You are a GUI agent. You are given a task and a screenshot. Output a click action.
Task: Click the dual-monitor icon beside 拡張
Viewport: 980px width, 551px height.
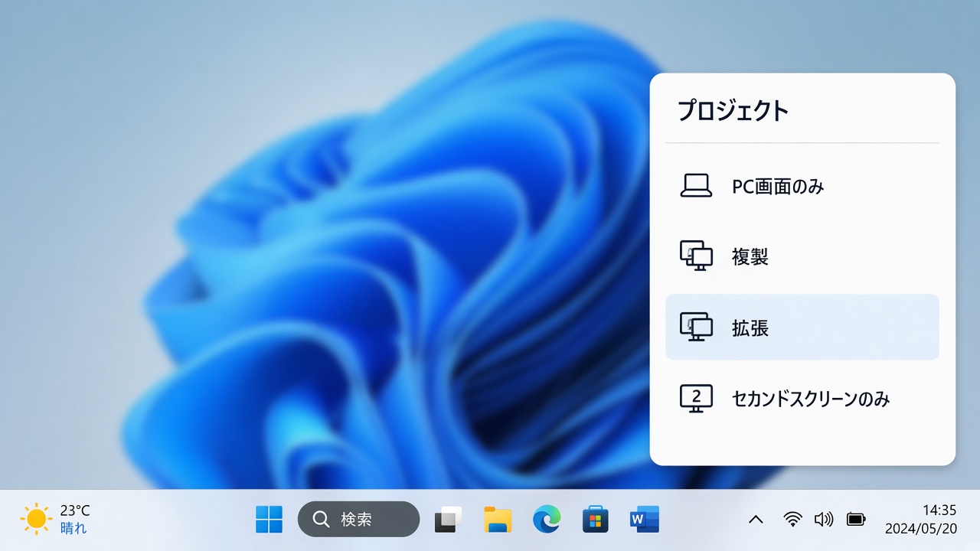pos(696,327)
